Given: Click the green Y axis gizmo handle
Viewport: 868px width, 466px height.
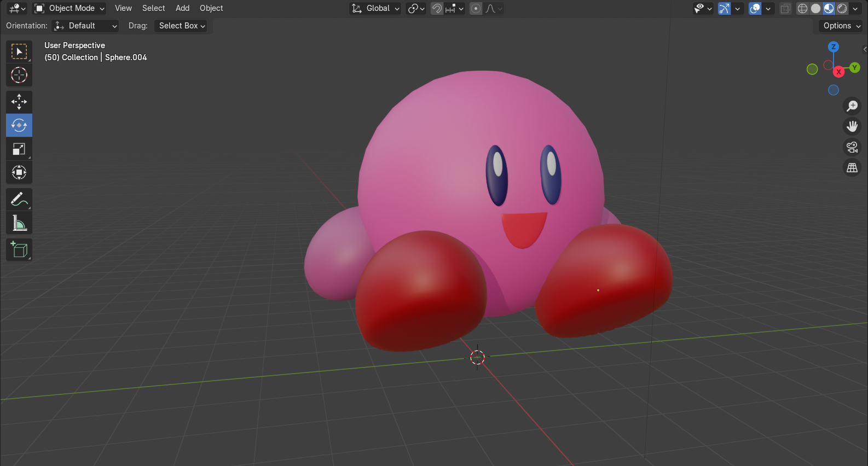Looking at the screenshot, I should [854, 67].
